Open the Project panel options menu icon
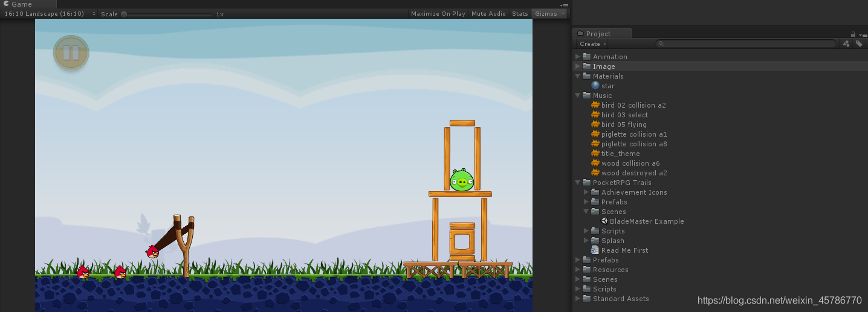This screenshot has width=868, height=312. (x=863, y=34)
